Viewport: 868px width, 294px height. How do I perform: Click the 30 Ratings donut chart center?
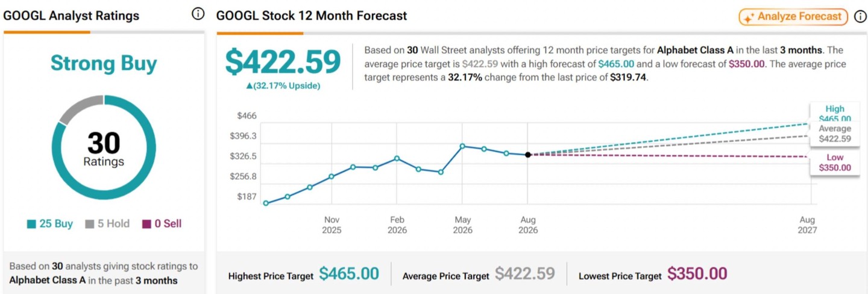[x=104, y=149]
